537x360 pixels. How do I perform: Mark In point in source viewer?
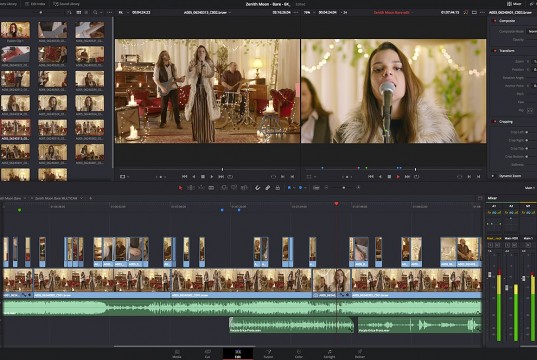point(283,177)
